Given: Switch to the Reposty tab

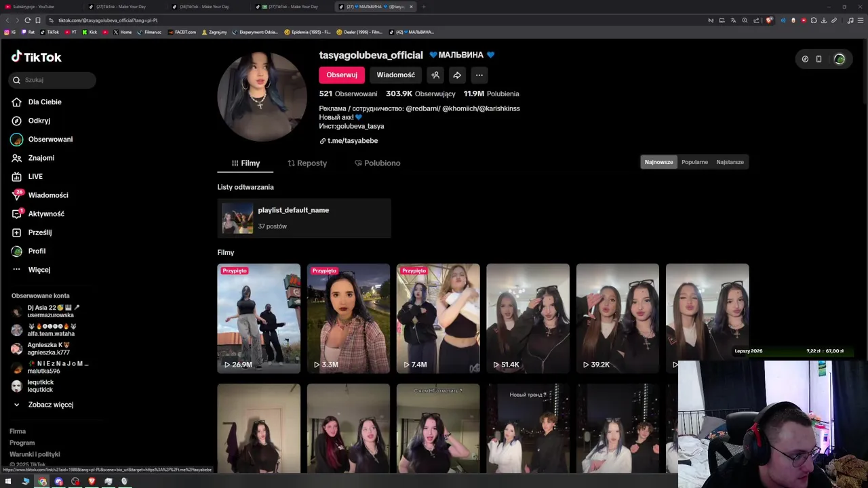Looking at the screenshot, I should click(307, 163).
